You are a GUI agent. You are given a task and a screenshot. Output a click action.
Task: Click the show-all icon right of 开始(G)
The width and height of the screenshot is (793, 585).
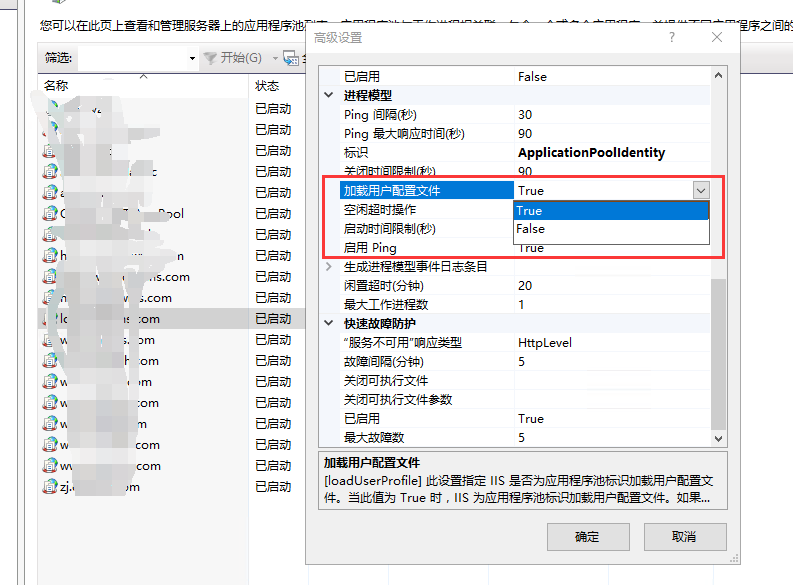tap(290, 59)
